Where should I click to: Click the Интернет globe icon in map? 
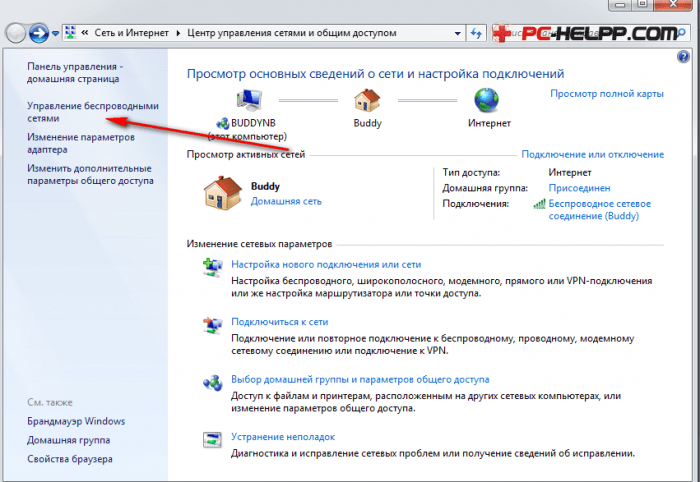coord(486,100)
